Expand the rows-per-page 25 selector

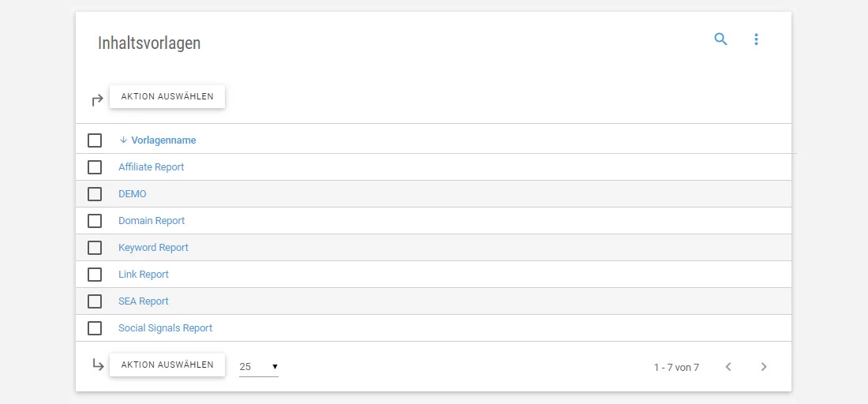click(259, 367)
